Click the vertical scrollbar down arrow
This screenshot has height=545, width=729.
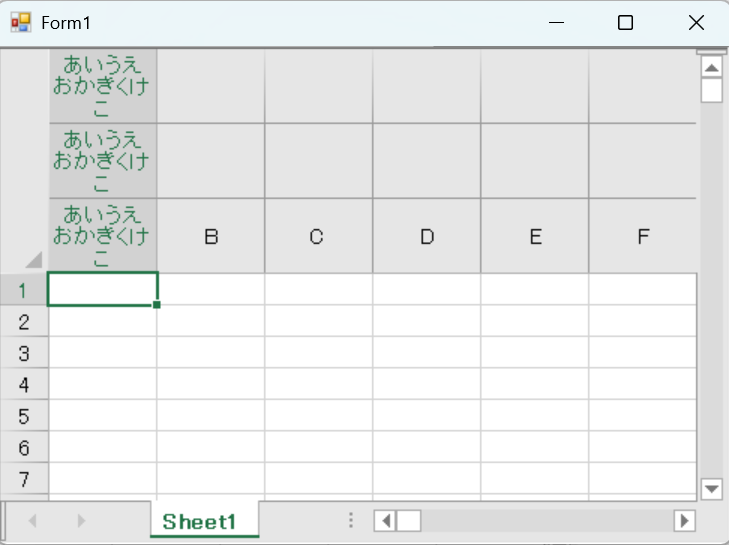(x=711, y=489)
